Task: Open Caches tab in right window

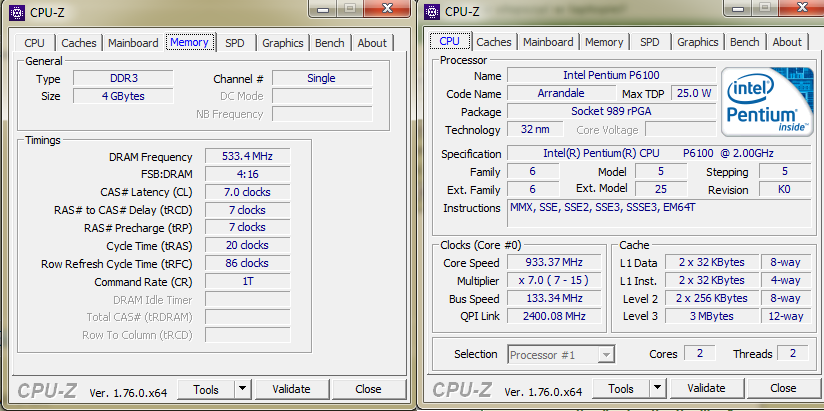Action: tap(493, 42)
